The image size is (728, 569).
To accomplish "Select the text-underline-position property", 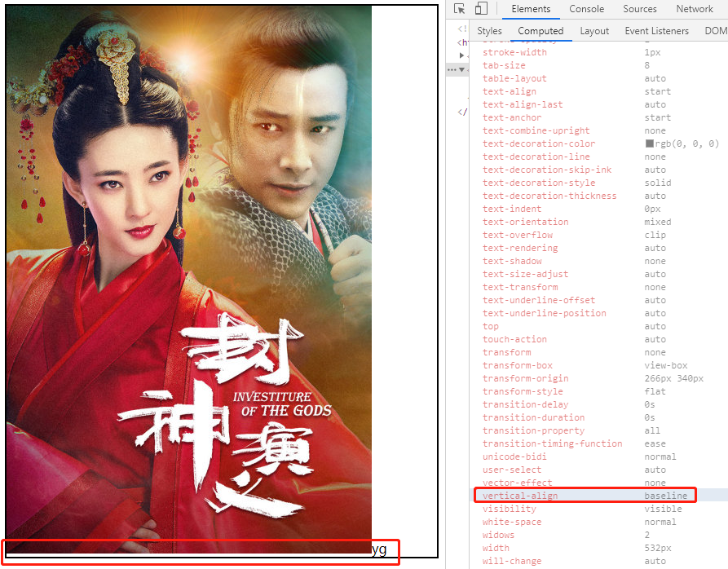I will [x=544, y=313].
